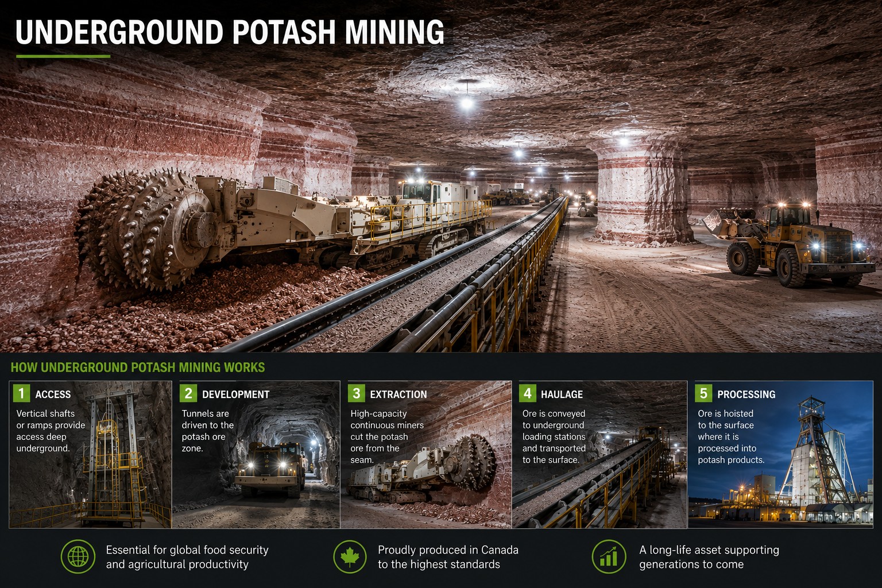Open the Haulage step conveyor thumbnail

pos(599,454)
